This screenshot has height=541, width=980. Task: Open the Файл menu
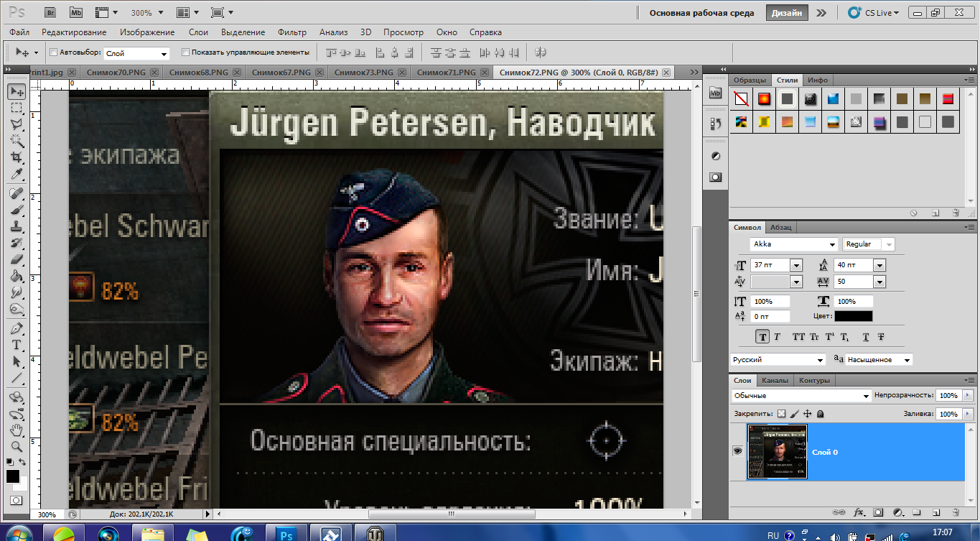[19, 32]
